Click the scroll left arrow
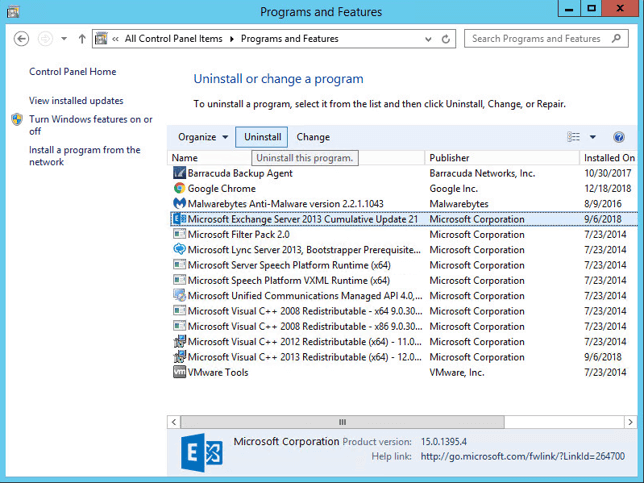 (x=174, y=422)
